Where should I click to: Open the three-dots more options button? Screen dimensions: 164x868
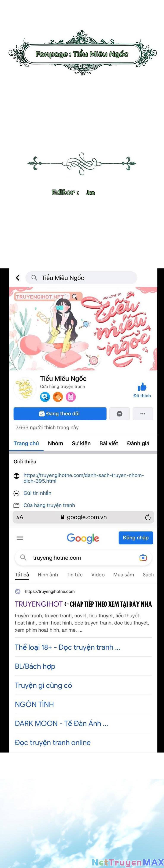(143, 414)
